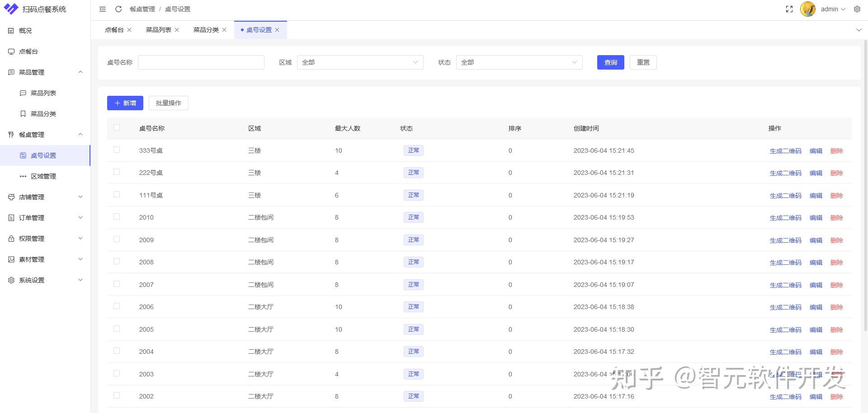The height and width of the screenshot is (413, 868).
Task: Click the 概况 sidebar icon
Action: [11, 31]
